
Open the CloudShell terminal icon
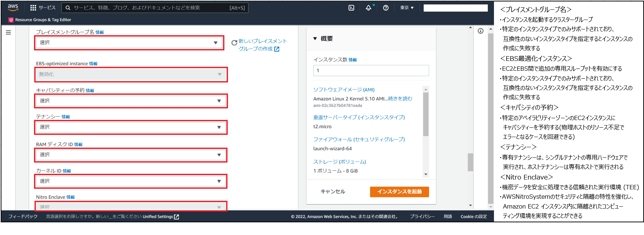pos(351,8)
